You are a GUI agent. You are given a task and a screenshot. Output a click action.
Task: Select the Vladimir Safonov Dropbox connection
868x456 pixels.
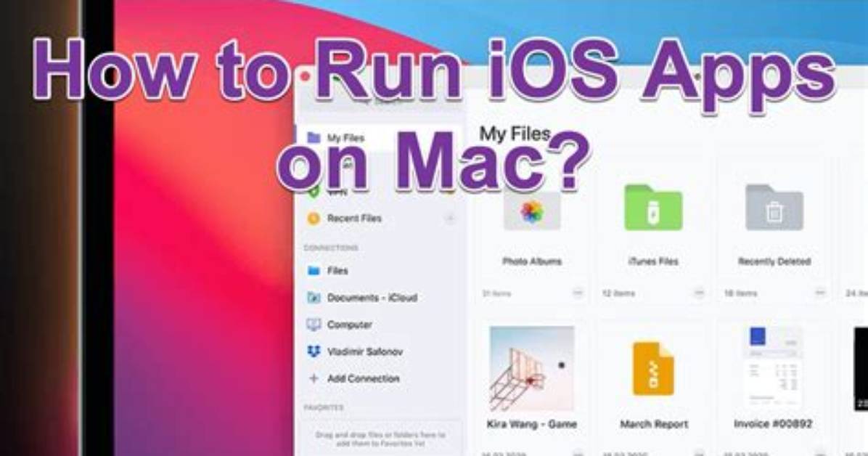pyautogui.click(x=365, y=351)
